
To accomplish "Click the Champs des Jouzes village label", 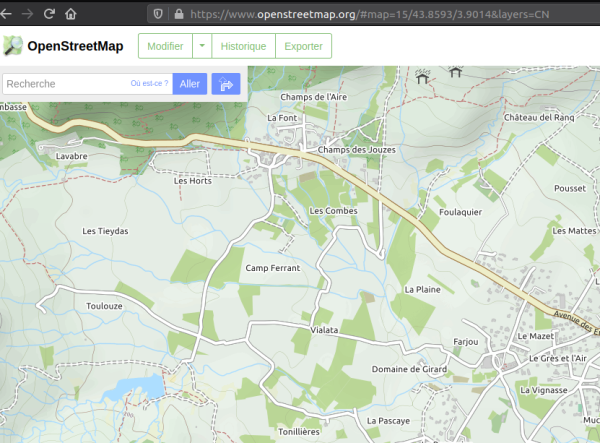I will point(356,150).
